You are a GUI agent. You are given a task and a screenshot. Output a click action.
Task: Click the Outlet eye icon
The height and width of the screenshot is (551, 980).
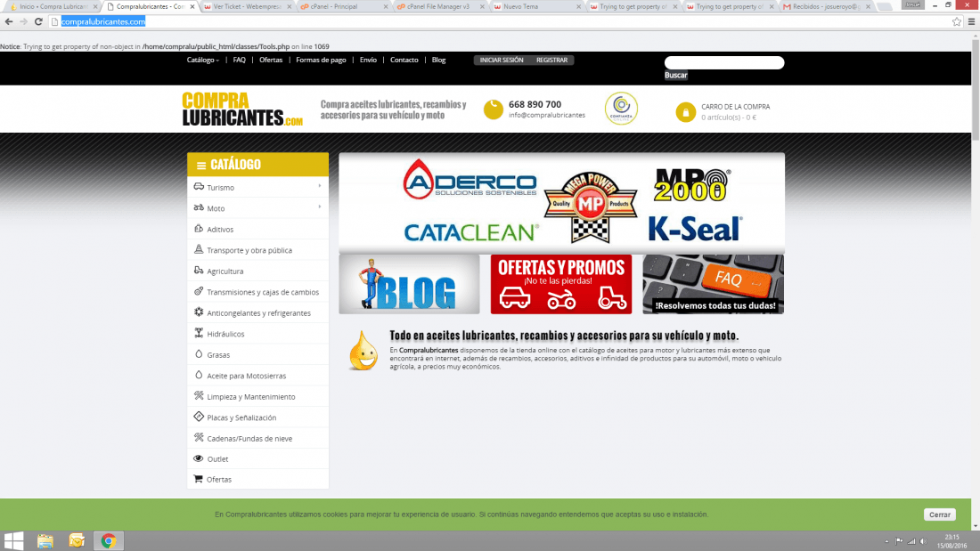pos(199,458)
